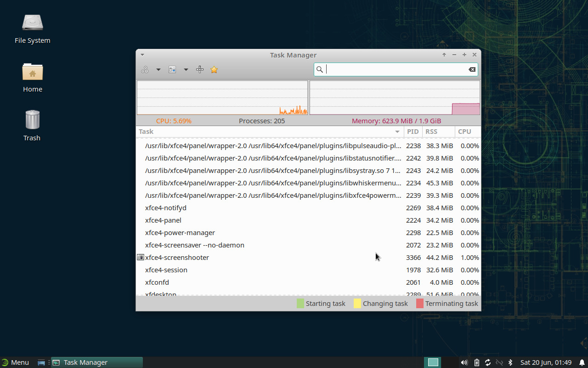
Task: Click the columns view toolbar icon
Action: point(172,69)
